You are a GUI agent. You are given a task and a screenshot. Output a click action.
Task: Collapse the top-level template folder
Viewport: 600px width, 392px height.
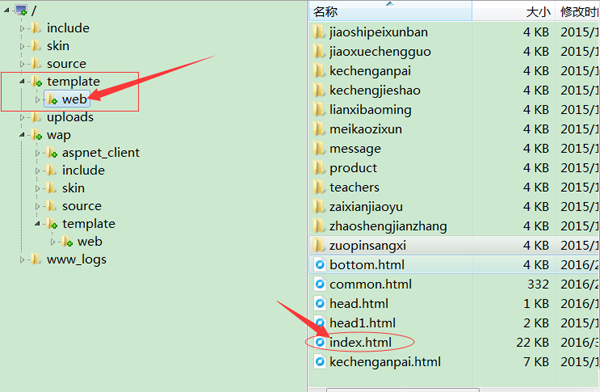click(x=22, y=82)
